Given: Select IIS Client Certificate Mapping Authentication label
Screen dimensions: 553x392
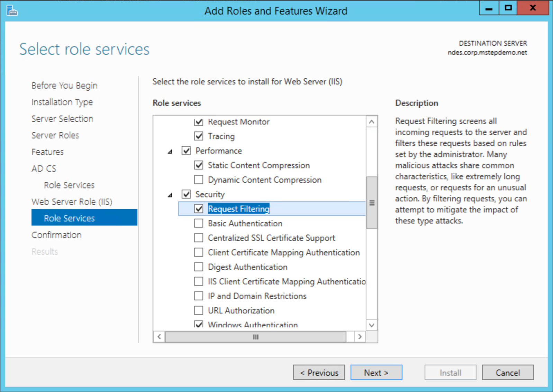Looking at the screenshot, I should click(x=287, y=282).
